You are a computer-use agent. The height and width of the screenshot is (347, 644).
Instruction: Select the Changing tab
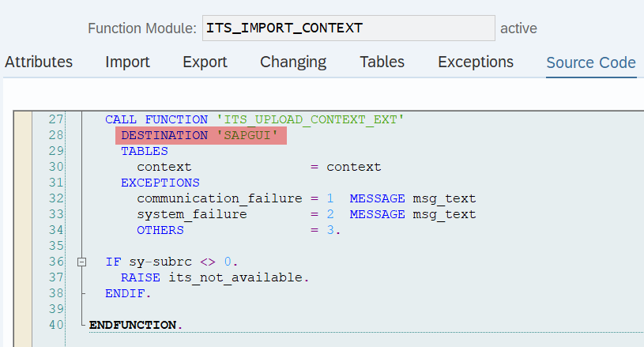pyautogui.click(x=293, y=62)
